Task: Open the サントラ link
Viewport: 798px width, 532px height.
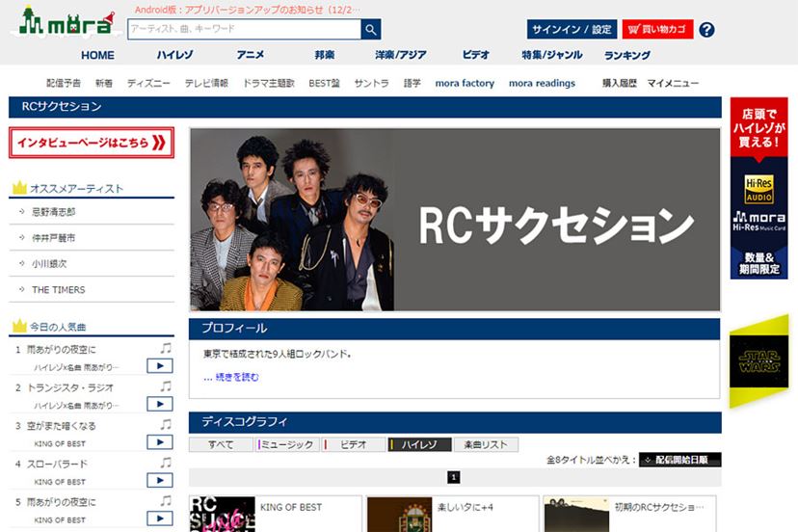Action: click(x=371, y=83)
